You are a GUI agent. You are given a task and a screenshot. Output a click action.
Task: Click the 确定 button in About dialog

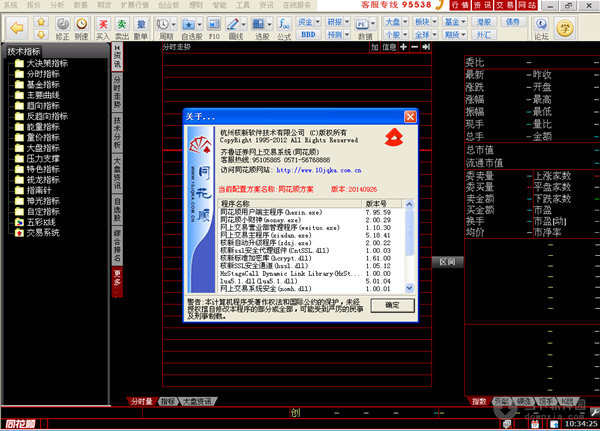[x=392, y=305]
